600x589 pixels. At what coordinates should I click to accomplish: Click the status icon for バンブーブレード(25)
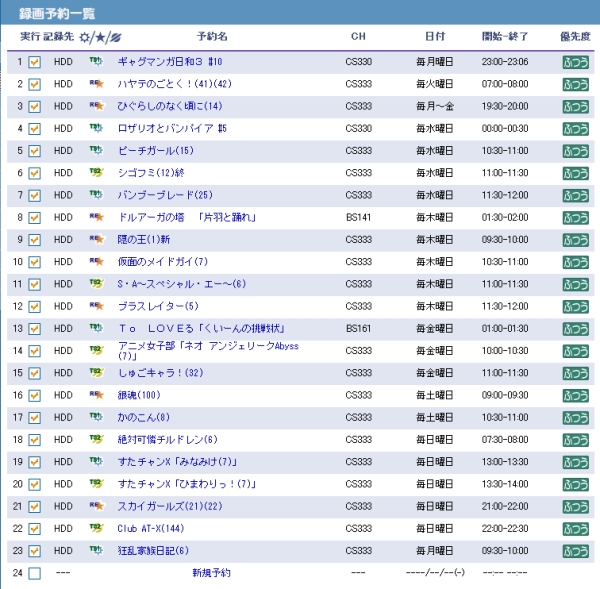96,195
